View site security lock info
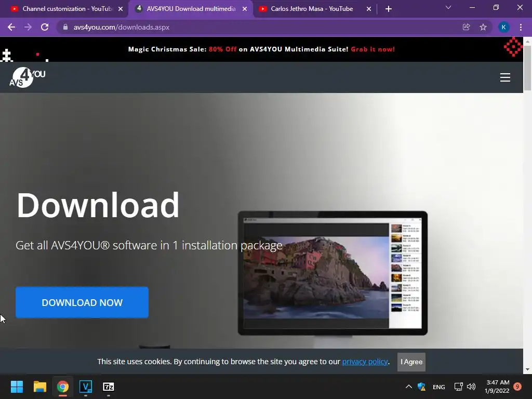Viewport: 532px width, 399px height. tap(65, 27)
